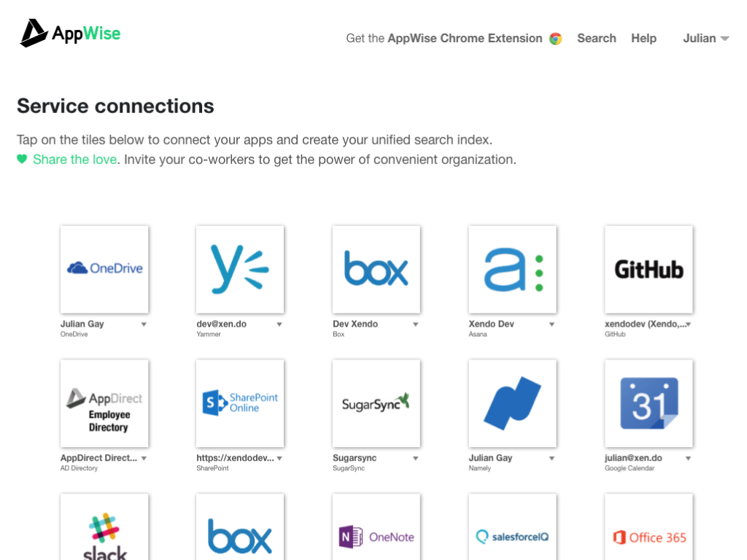
Task: Expand the Dev Xendo Box account dropdown
Action: tap(416, 324)
